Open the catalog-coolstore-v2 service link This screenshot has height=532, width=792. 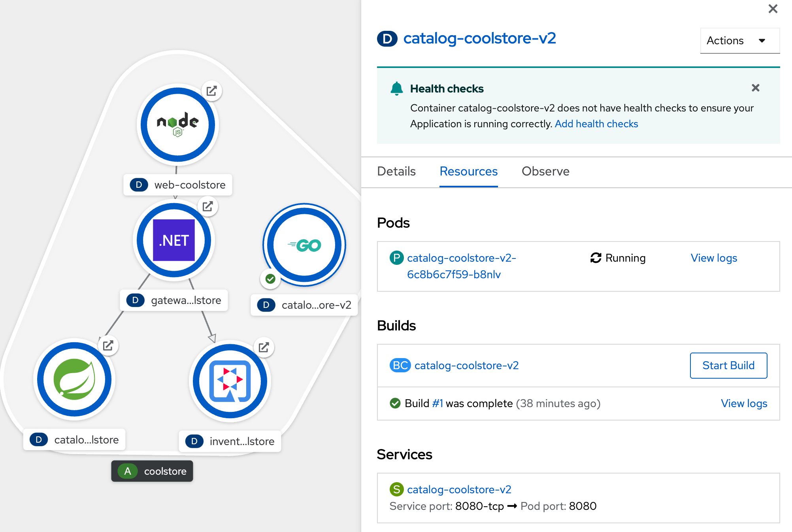460,489
